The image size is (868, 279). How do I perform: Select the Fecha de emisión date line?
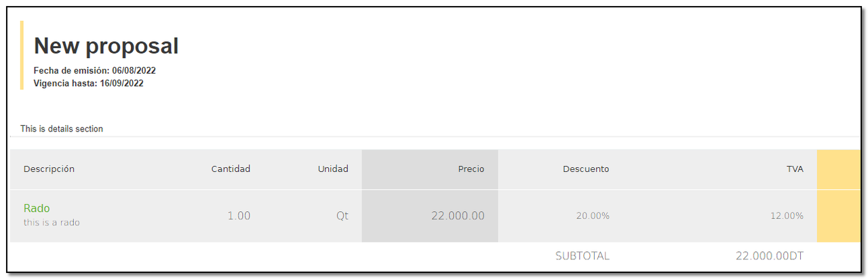95,70
